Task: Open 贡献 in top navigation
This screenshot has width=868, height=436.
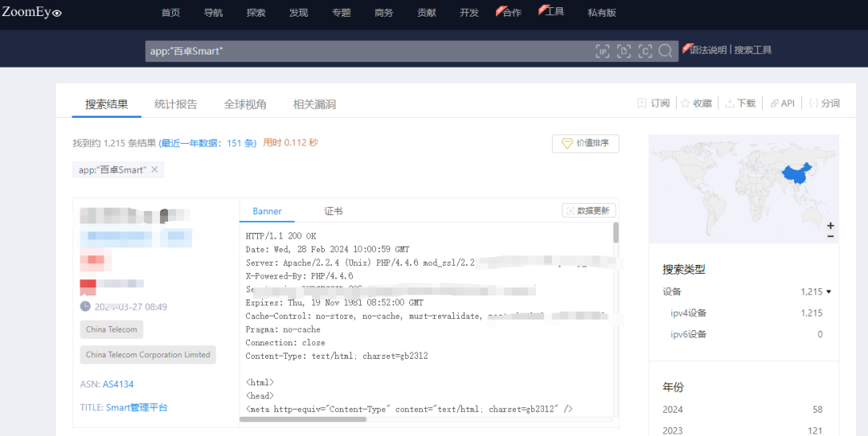Action: coord(426,13)
